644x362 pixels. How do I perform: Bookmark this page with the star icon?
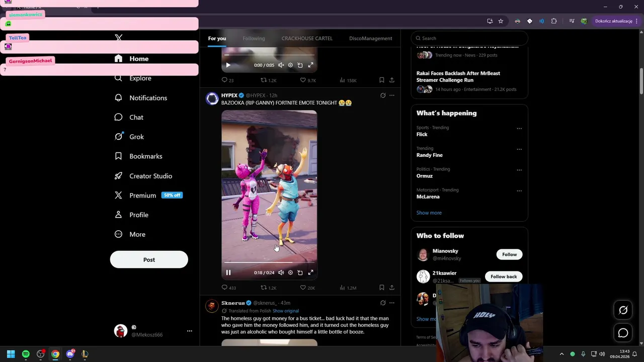(x=501, y=21)
